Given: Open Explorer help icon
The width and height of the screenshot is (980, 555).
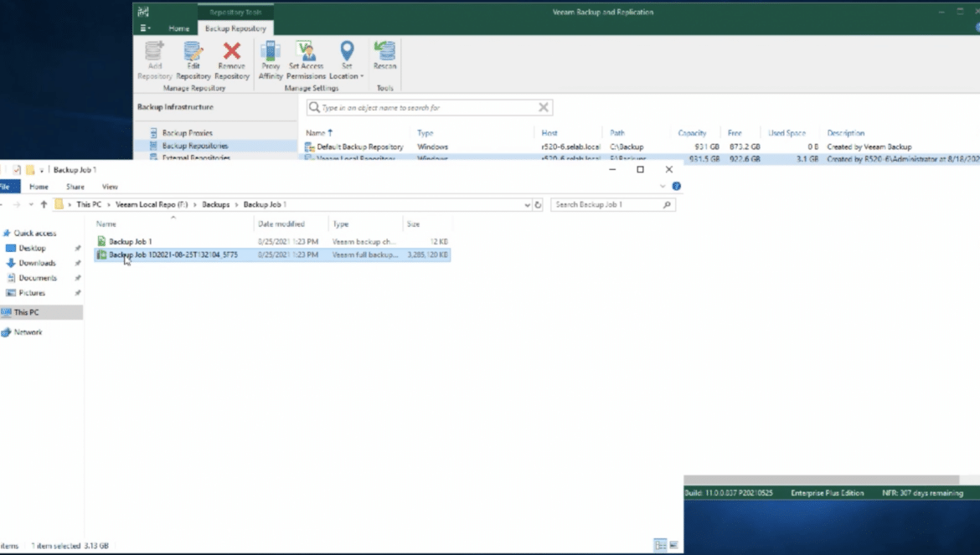Looking at the screenshot, I should (x=676, y=186).
